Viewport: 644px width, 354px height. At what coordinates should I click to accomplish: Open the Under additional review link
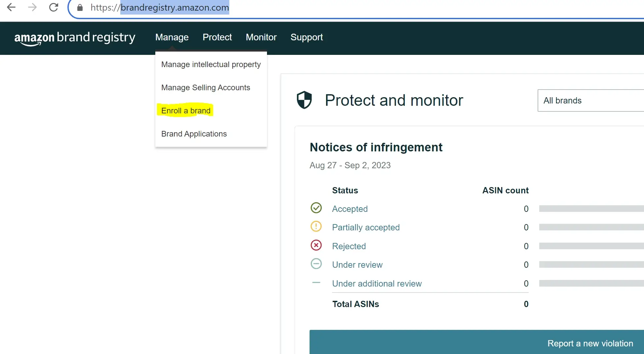(377, 284)
